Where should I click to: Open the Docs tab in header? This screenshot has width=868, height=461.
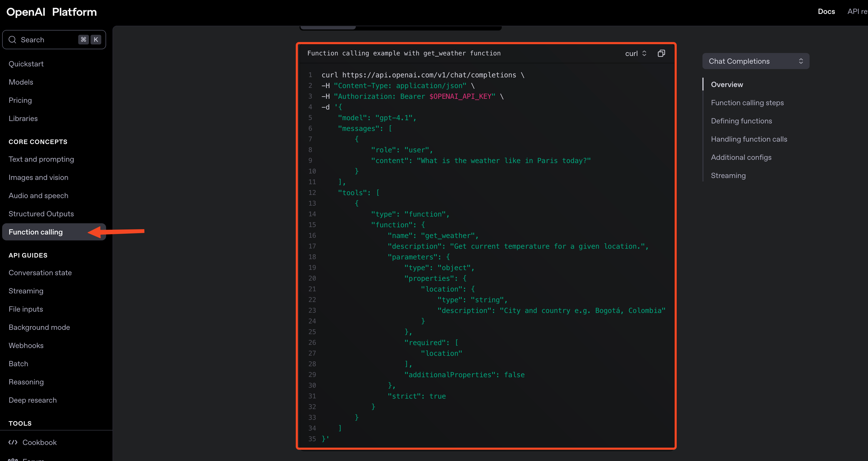click(x=826, y=12)
